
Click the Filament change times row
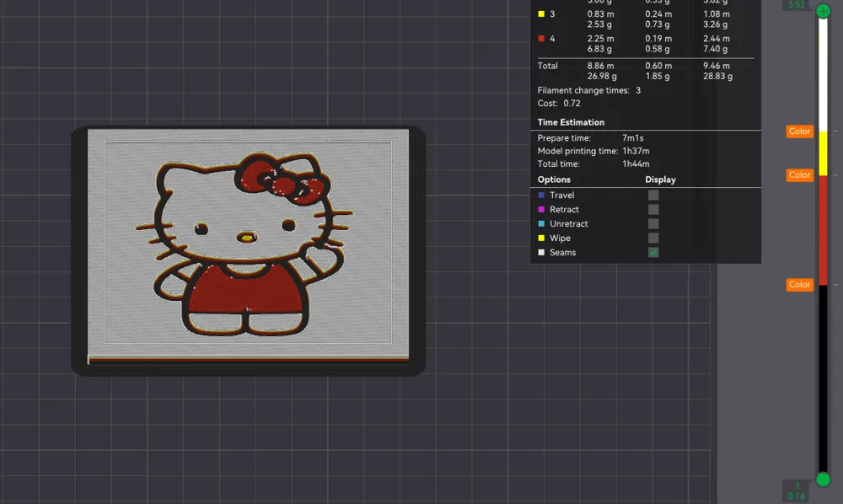tap(589, 90)
